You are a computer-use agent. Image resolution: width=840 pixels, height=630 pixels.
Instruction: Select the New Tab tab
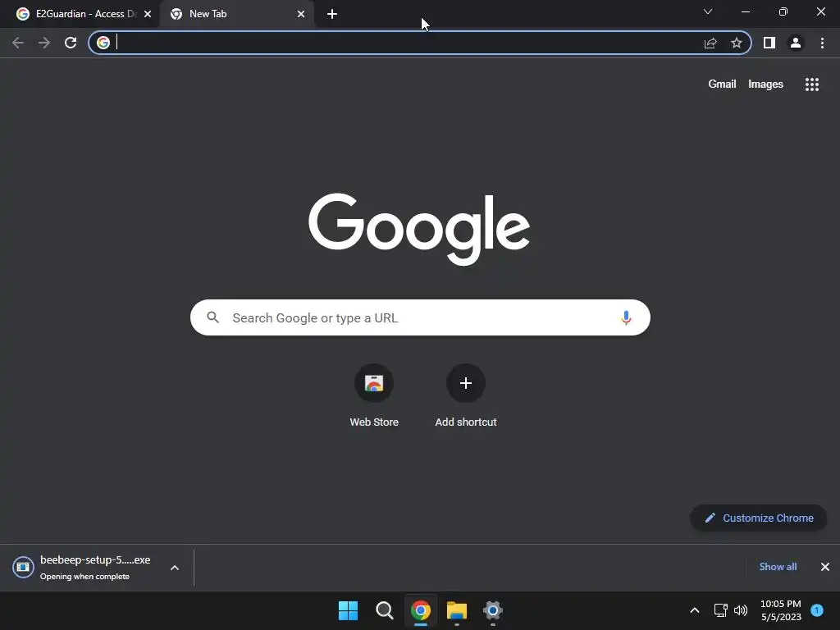(235, 14)
